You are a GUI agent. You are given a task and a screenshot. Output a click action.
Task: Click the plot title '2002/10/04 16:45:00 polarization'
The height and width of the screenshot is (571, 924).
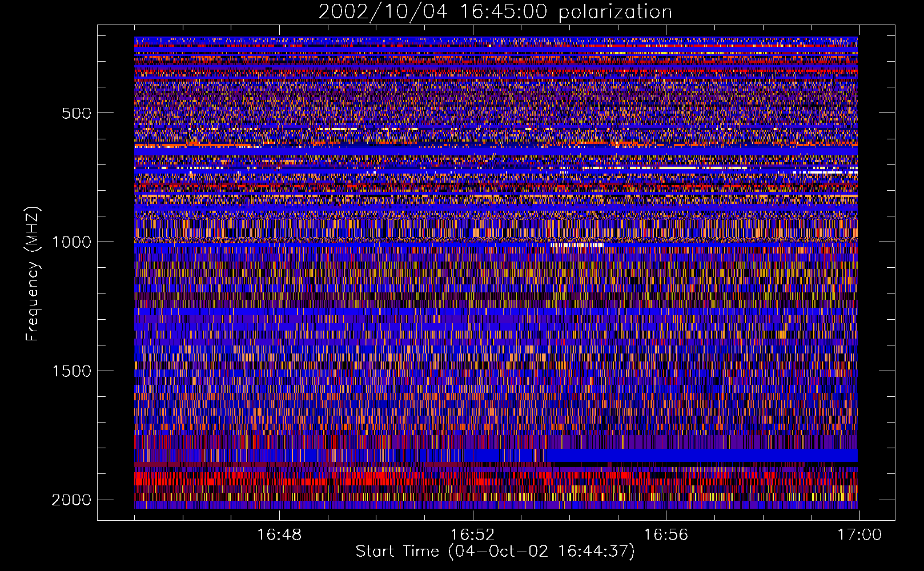[495, 11]
